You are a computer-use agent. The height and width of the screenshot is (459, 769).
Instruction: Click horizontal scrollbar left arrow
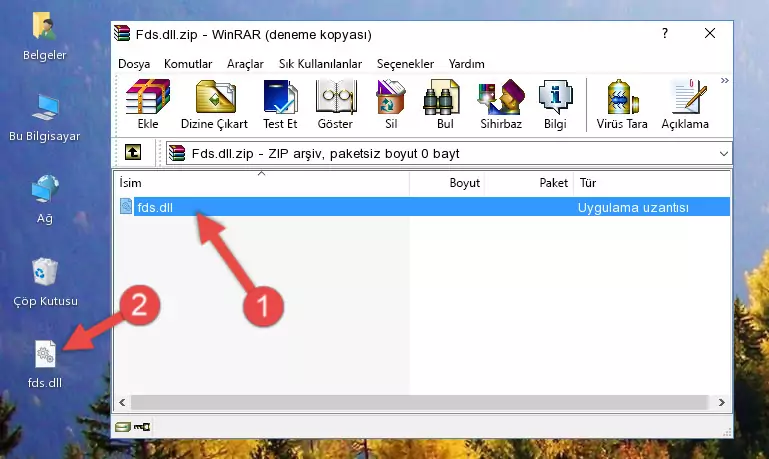point(122,403)
